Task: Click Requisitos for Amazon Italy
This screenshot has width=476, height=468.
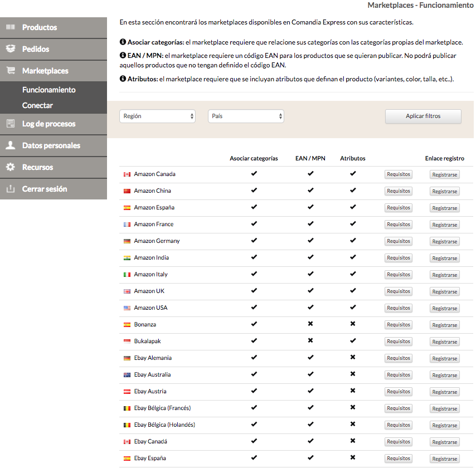Action: [399, 274]
